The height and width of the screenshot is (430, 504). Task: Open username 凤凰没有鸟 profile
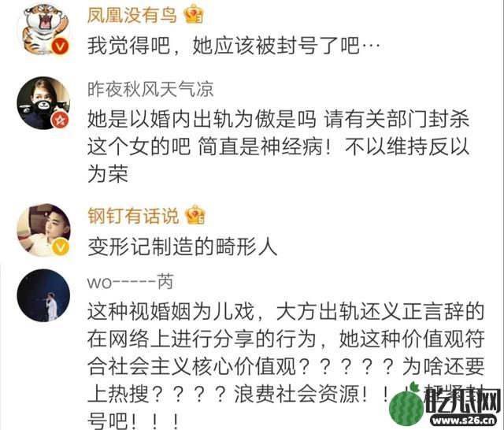coord(132,15)
